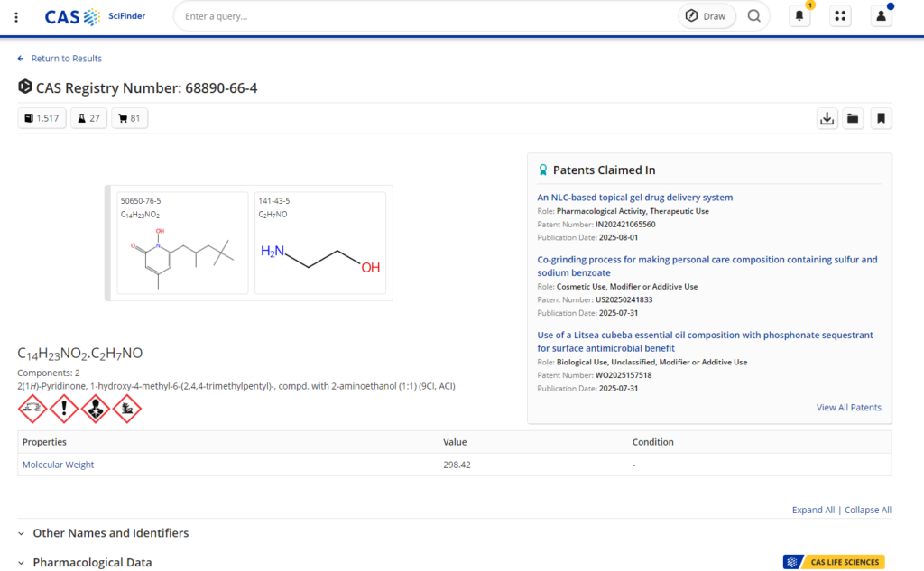
Task: Open the user account profile icon
Action: tap(881, 16)
